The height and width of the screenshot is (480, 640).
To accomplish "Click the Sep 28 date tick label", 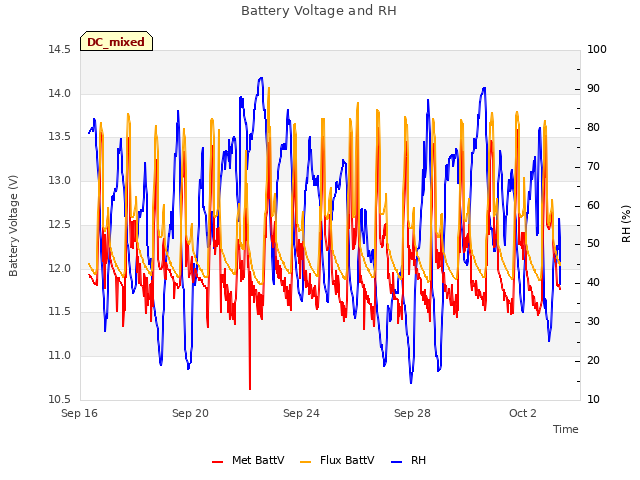I will pyautogui.click(x=412, y=413).
